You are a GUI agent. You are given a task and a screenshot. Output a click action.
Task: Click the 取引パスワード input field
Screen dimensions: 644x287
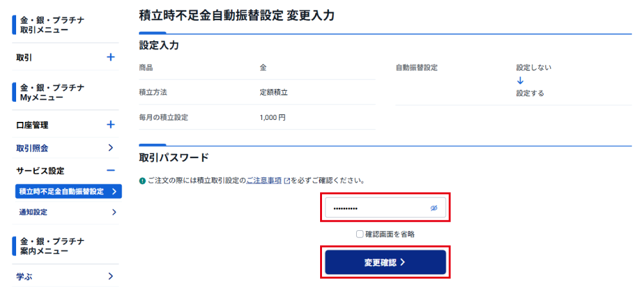tap(377, 208)
